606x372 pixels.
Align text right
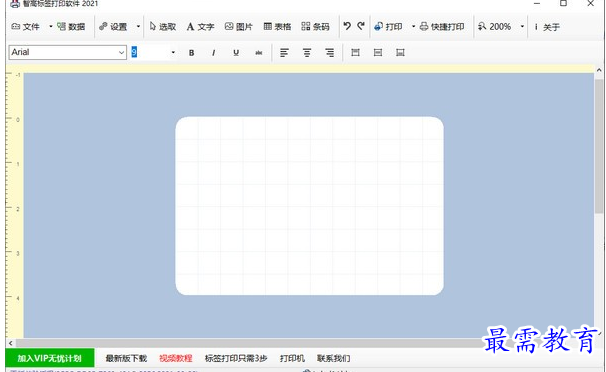coord(329,53)
